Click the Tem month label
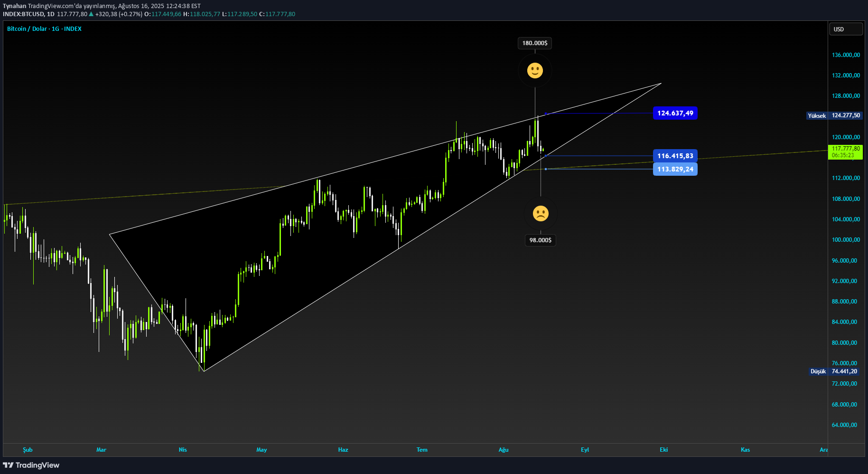Viewport: 868px width, 474px height. coord(422,450)
